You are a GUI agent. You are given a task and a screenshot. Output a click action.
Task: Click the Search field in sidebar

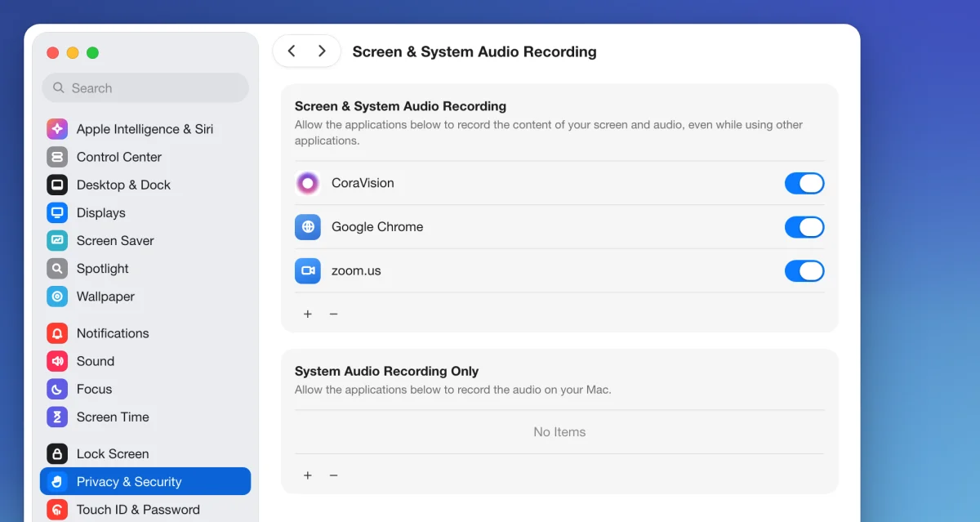[145, 87]
